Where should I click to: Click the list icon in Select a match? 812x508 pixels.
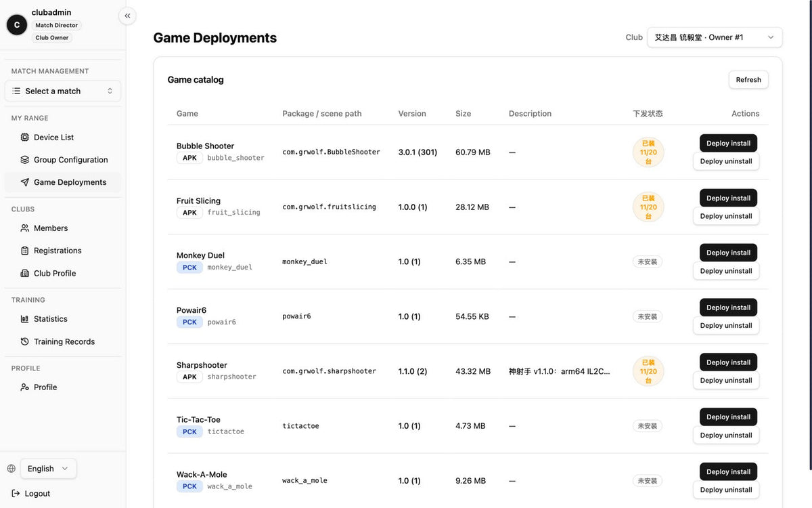16,91
